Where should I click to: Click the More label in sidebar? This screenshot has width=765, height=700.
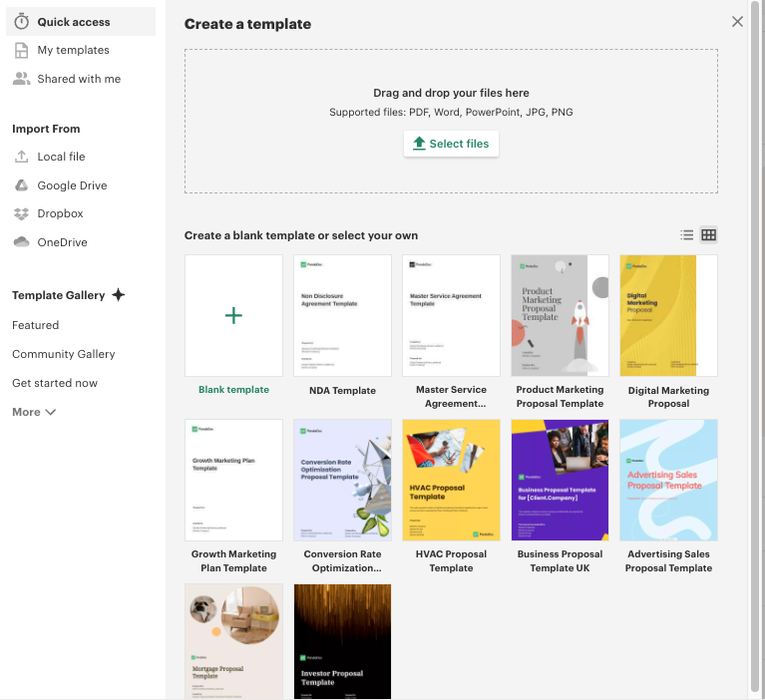pos(26,412)
